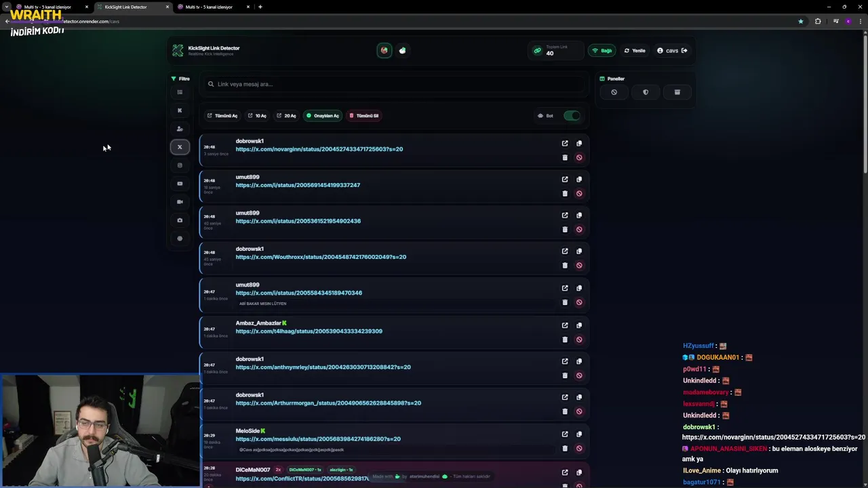Bookmark this page star icon
868x488 pixels.
point(801,21)
